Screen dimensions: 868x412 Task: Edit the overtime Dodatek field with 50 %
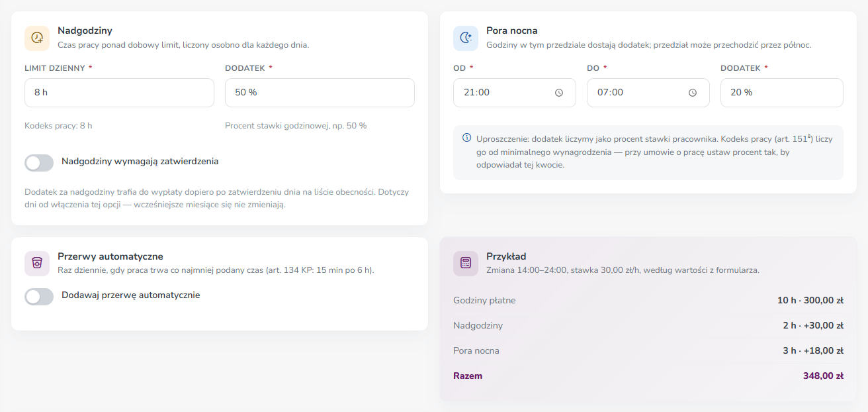point(320,93)
